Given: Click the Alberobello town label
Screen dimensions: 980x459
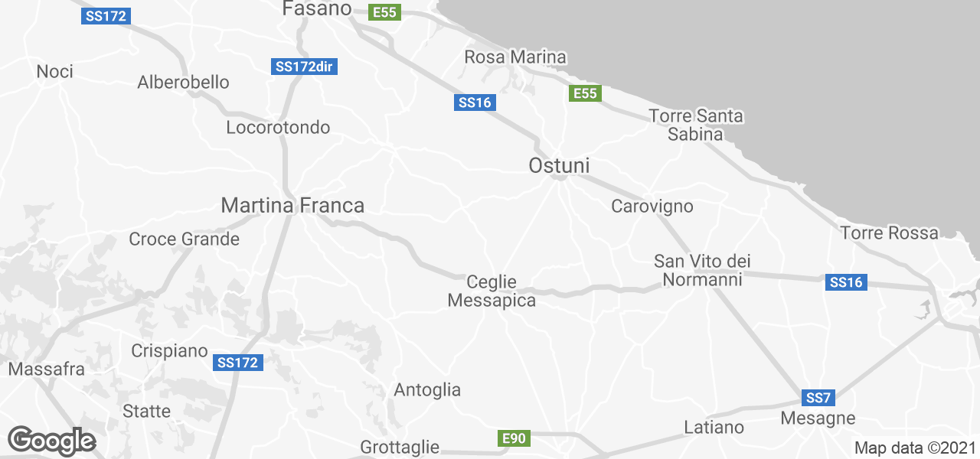Looking at the screenshot, I should 183,82.
